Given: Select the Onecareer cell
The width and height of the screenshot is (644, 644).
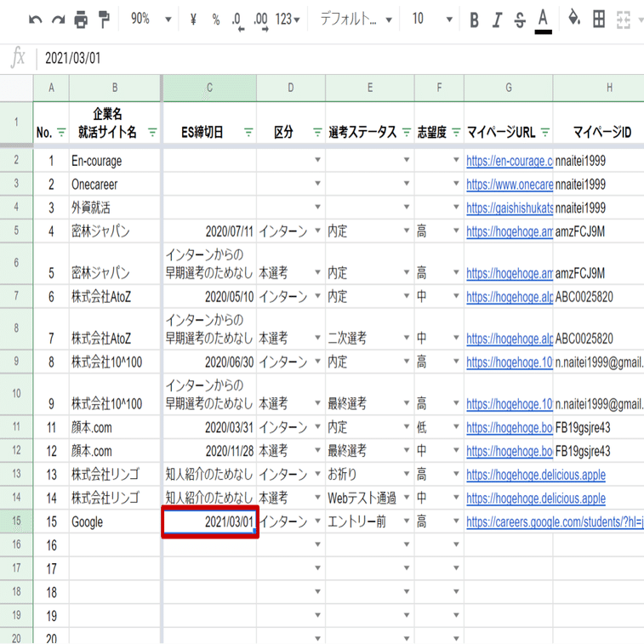Looking at the screenshot, I should 115,184.
